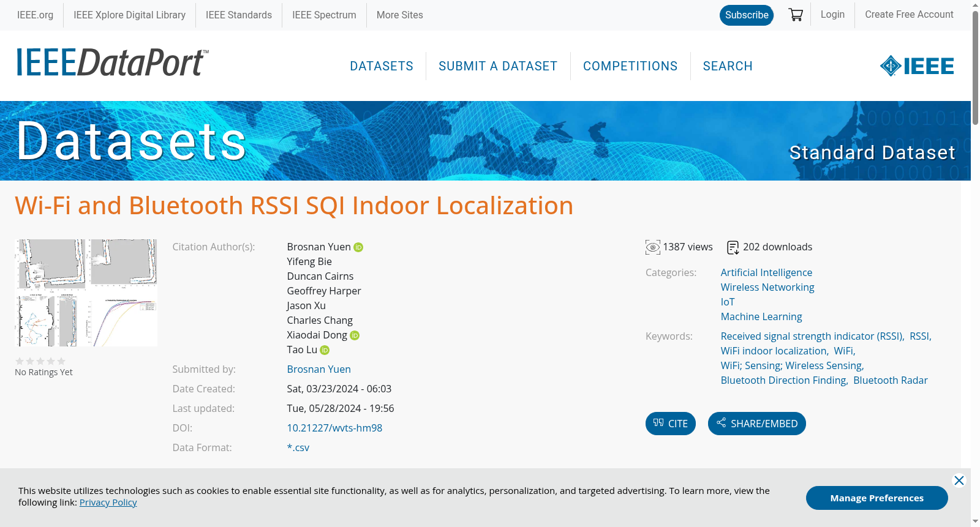980x527 pixels.
Task: Click the 1387 views count
Action: [x=688, y=247]
